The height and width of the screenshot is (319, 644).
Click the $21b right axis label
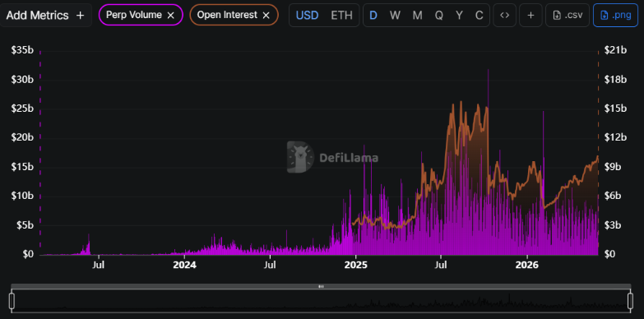(615, 50)
